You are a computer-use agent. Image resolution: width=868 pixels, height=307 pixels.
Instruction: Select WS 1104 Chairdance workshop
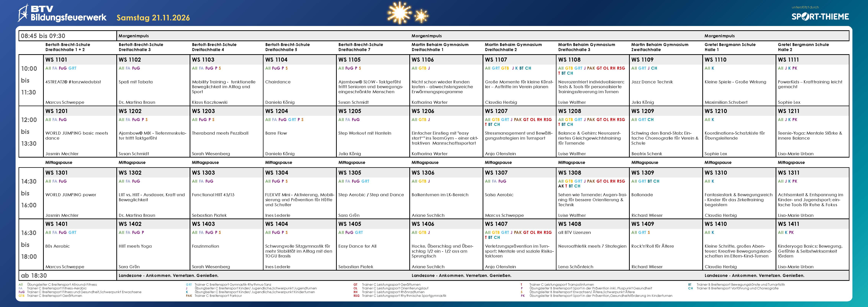(278, 82)
